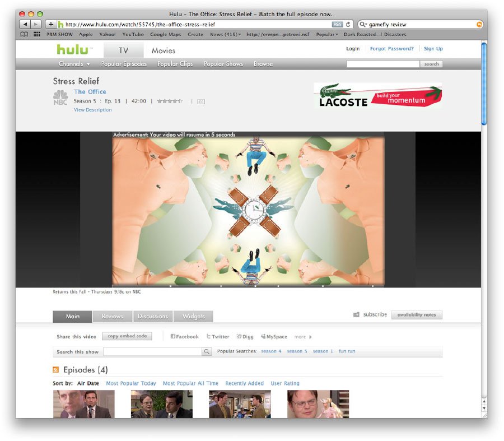
Task: Expand more sharing options
Action: point(303,337)
